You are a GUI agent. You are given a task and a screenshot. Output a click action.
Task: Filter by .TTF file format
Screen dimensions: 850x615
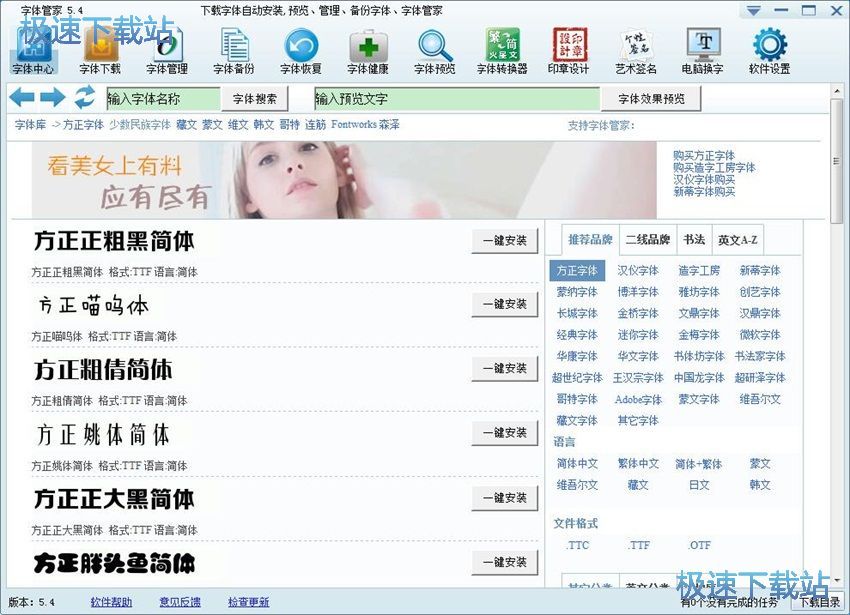pyautogui.click(x=638, y=546)
